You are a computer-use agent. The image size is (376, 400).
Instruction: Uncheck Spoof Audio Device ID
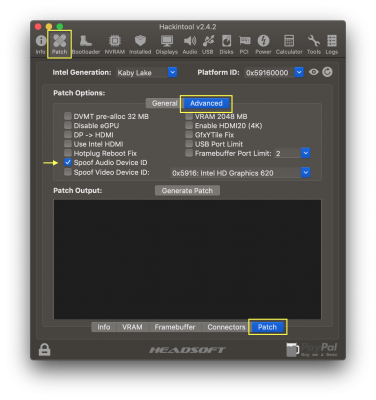click(x=68, y=162)
